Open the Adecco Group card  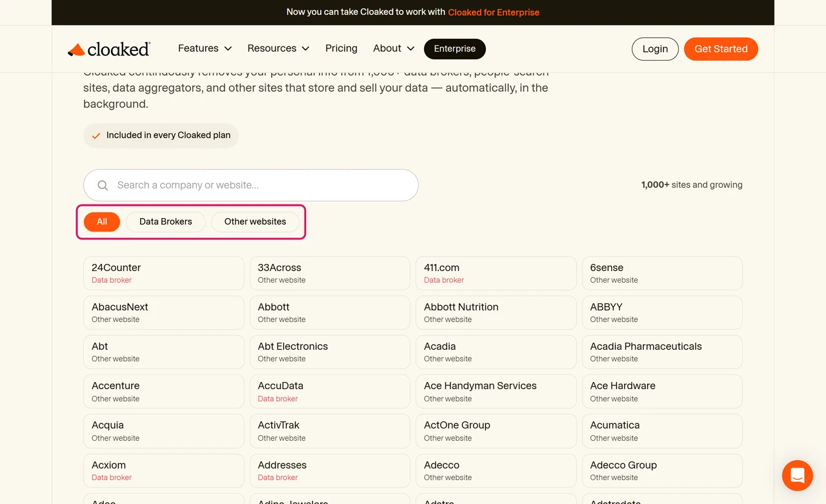(662, 470)
